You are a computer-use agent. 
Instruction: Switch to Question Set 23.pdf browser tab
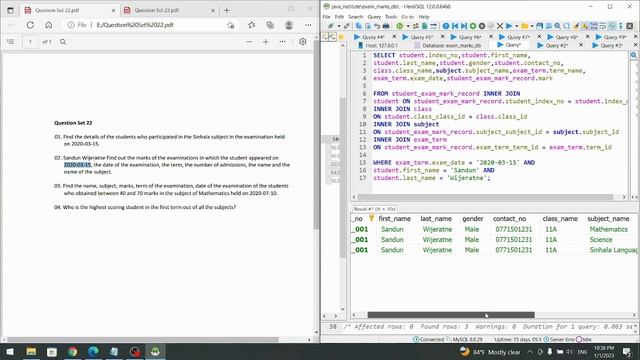click(157, 10)
